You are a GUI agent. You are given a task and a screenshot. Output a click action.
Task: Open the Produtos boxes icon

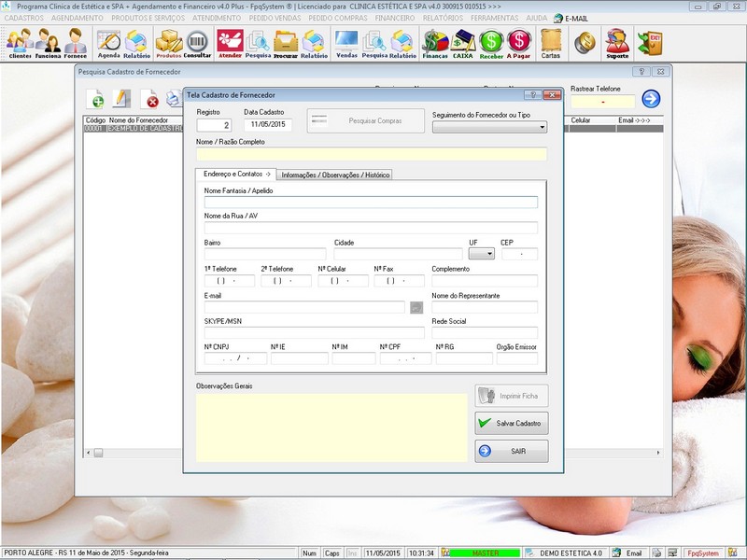point(169,44)
